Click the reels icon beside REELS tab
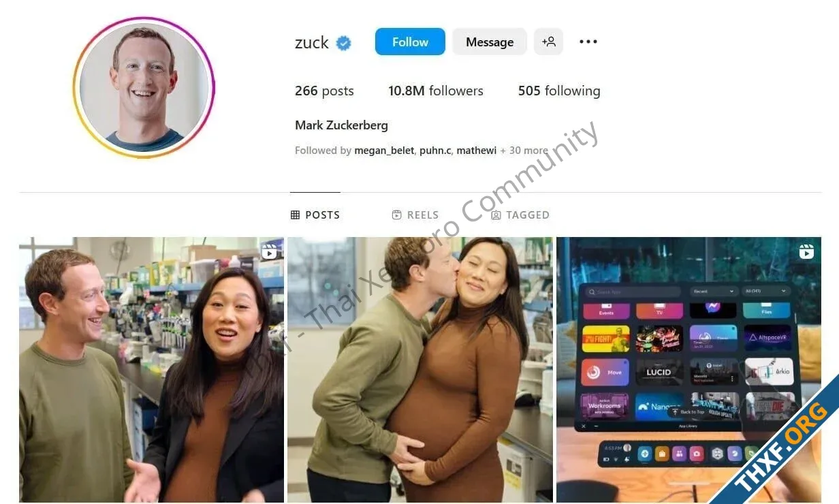 point(397,215)
